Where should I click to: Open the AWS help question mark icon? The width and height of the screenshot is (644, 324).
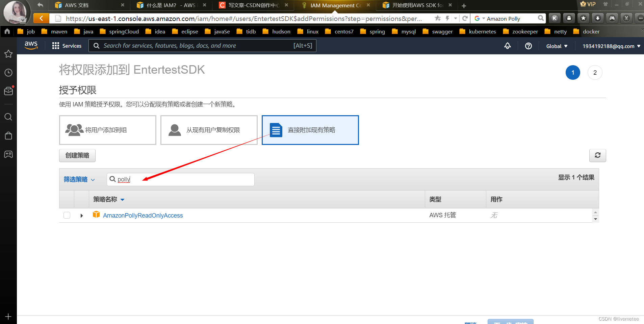tap(529, 46)
